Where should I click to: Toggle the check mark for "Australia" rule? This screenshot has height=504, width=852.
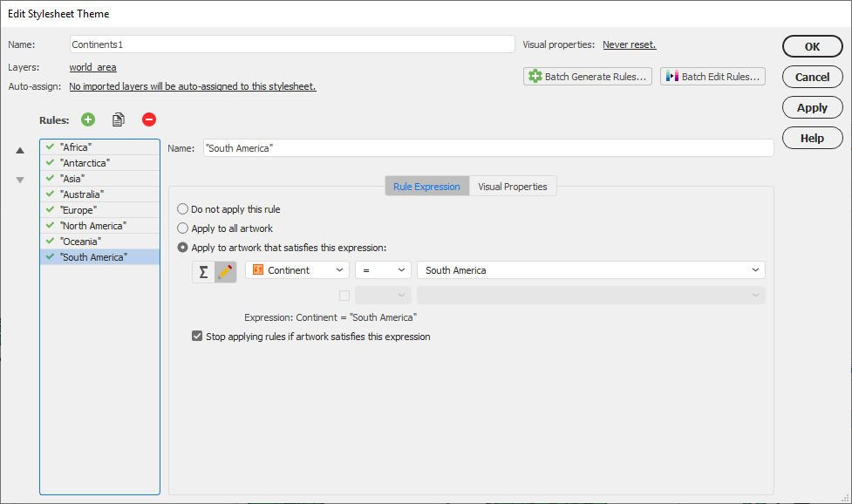tap(50, 194)
